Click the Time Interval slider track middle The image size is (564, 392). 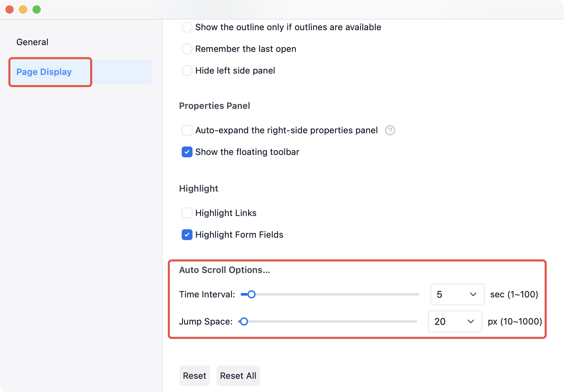point(330,294)
